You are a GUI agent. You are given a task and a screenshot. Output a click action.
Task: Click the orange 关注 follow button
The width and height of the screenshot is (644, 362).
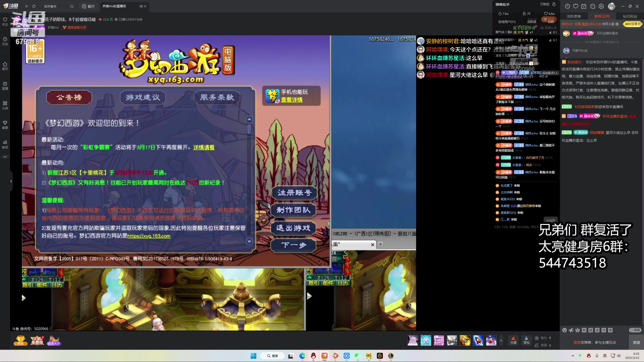pyautogui.click(x=549, y=19)
